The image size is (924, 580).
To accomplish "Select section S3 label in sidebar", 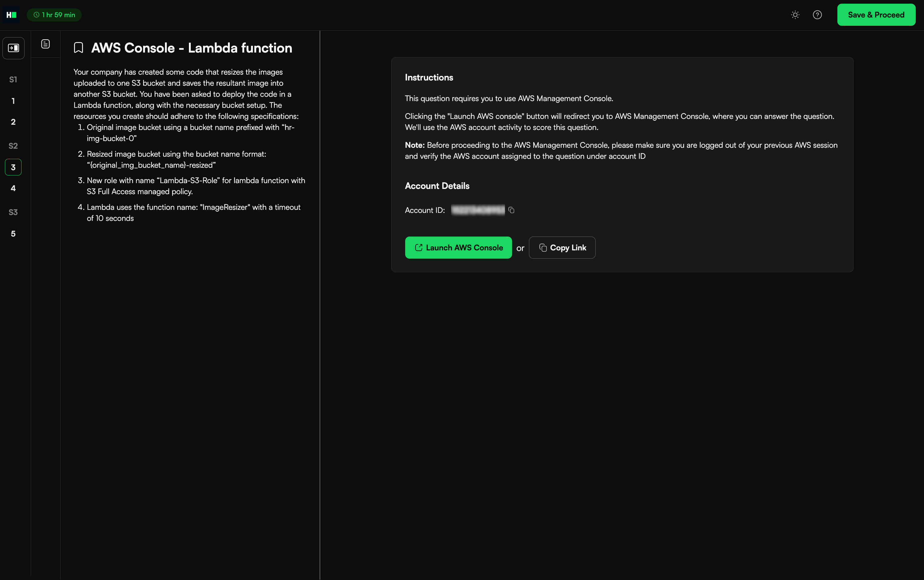I will tap(13, 212).
